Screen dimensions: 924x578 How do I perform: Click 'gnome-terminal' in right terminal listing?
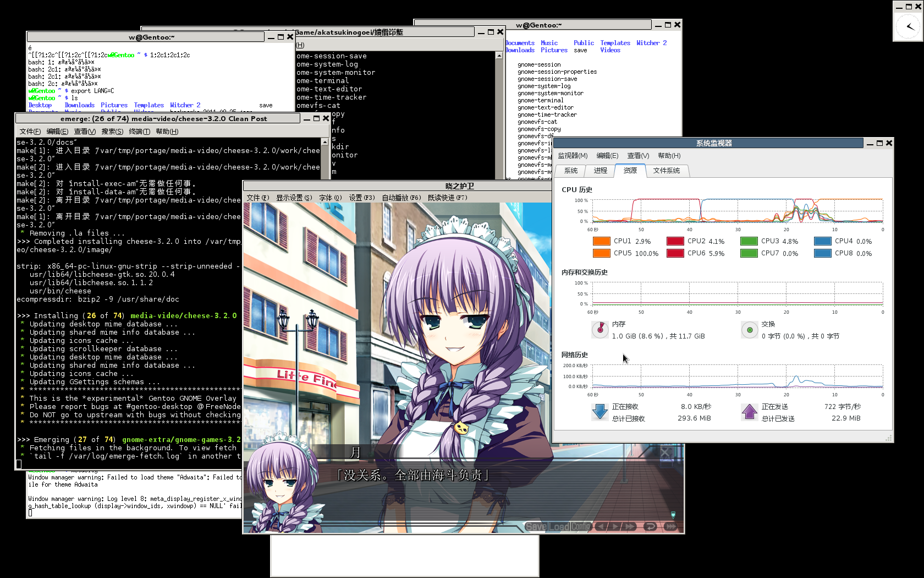[541, 100]
